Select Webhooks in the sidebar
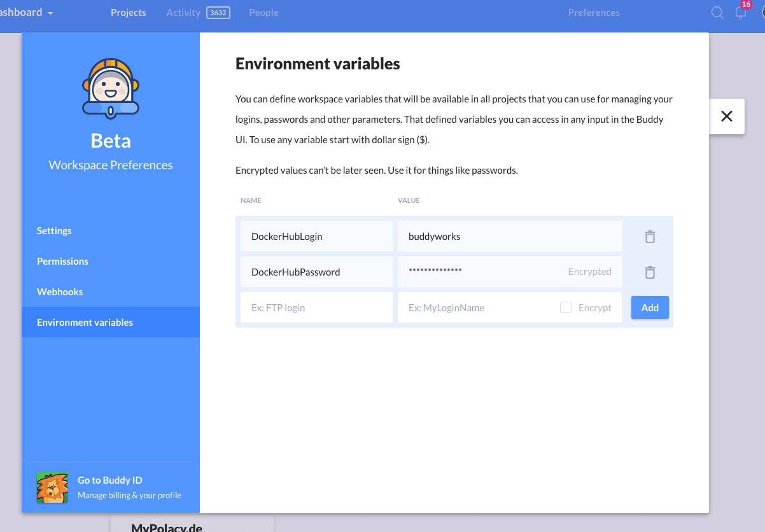This screenshot has height=532, width=765. (x=60, y=292)
